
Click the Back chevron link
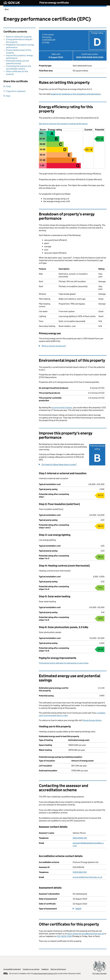[6, 9]
